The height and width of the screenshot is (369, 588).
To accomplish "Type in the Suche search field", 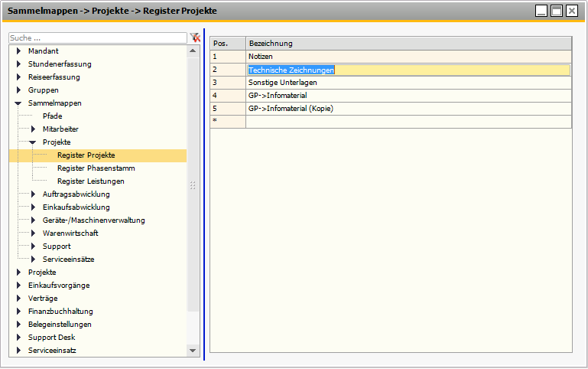I will point(97,38).
